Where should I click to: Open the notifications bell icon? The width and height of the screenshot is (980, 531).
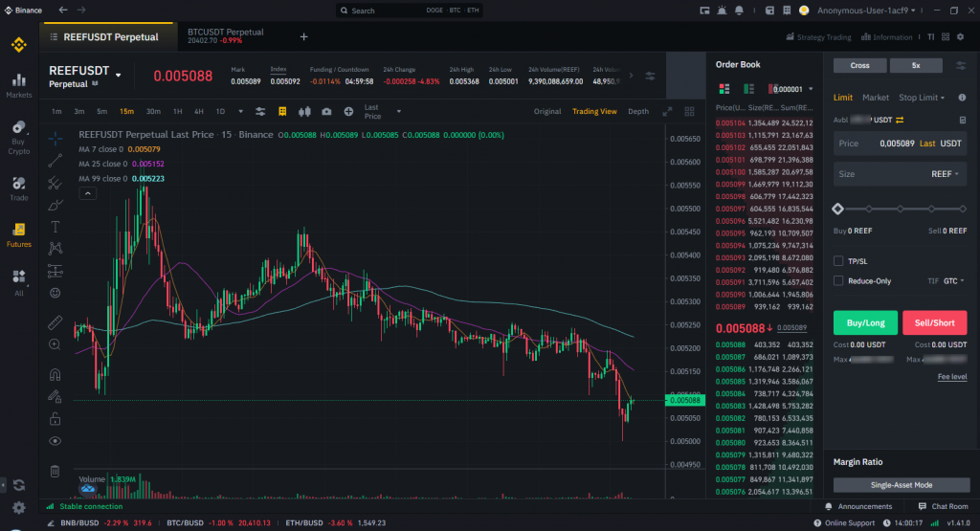pos(740,11)
